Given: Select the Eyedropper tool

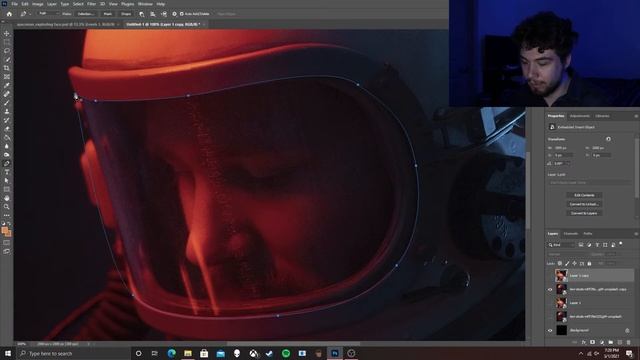Looking at the screenshot, I should (7, 85).
